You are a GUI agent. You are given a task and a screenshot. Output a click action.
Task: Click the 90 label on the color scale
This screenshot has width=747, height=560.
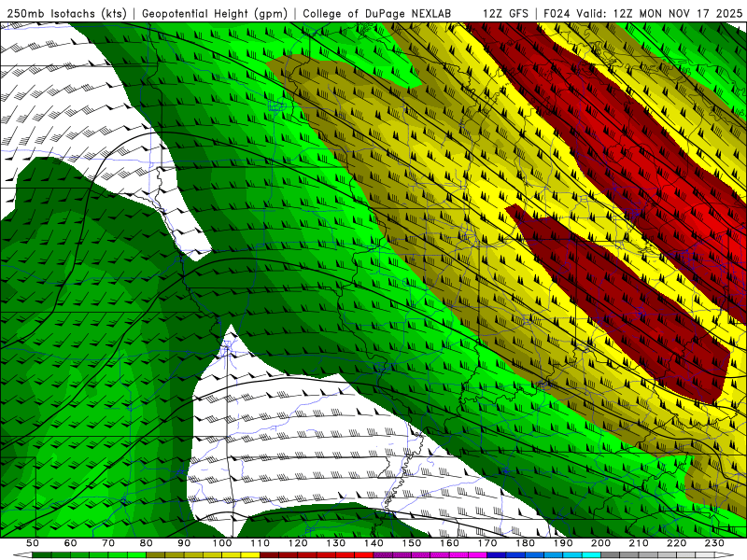click(184, 543)
